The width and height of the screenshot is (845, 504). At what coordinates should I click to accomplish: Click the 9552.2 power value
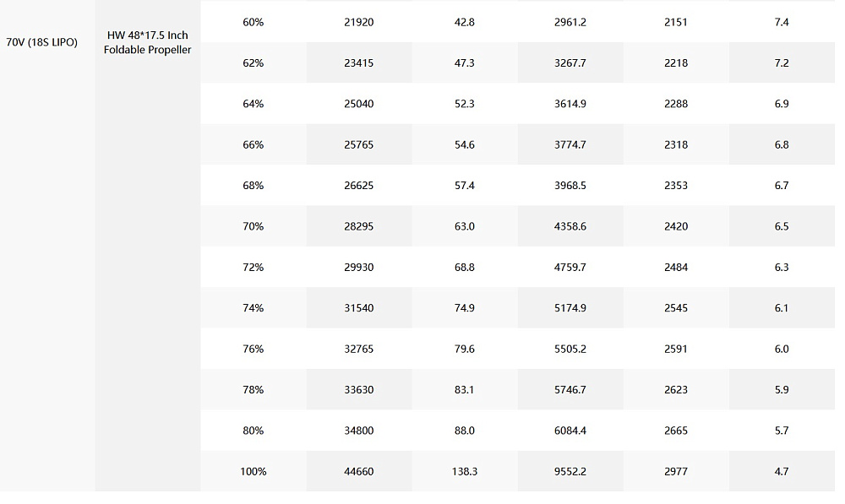coord(570,472)
